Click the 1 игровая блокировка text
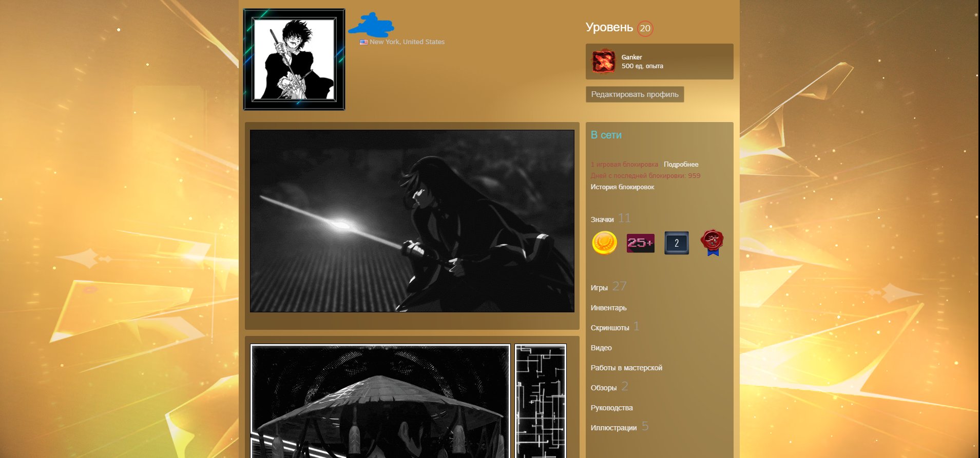 pyautogui.click(x=624, y=165)
